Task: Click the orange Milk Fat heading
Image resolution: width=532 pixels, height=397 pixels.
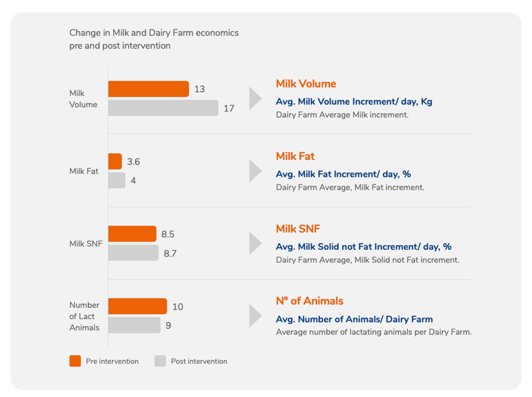Action: 295,156
